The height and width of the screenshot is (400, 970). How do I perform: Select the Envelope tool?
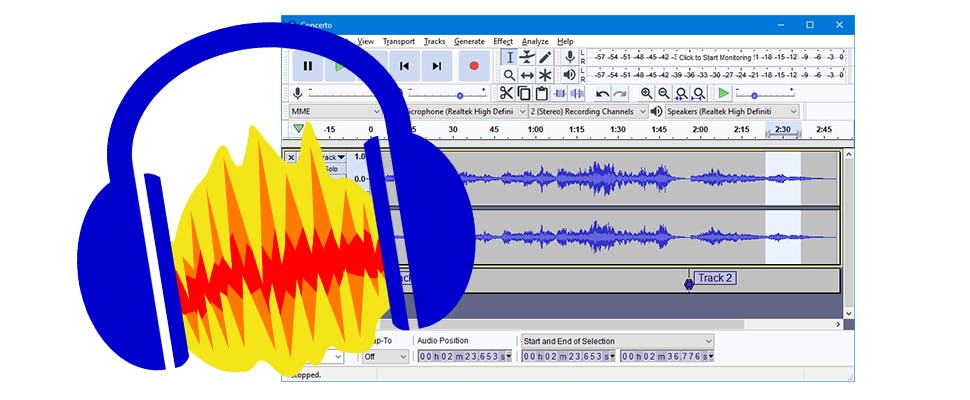tap(527, 57)
